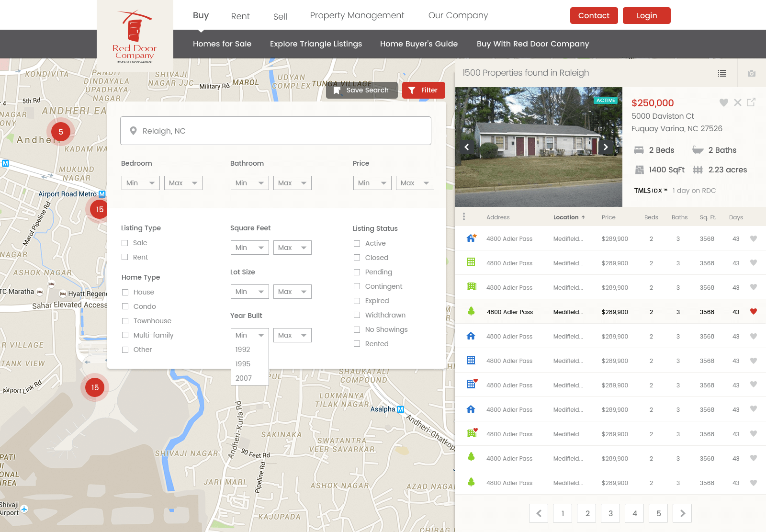This screenshot has height=532, width=766.
Task: Open gallery view via the camera icon
Action: tap(751, 73)
